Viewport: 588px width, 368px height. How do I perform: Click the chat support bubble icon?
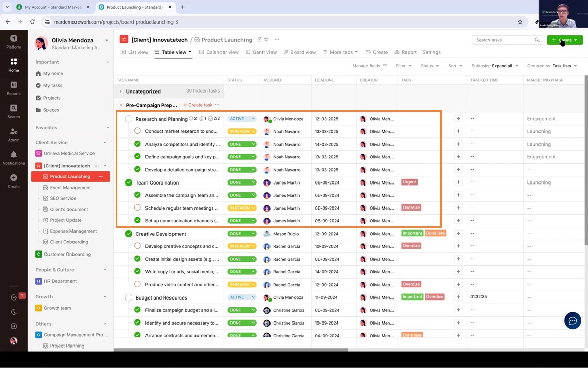point(572,320)
